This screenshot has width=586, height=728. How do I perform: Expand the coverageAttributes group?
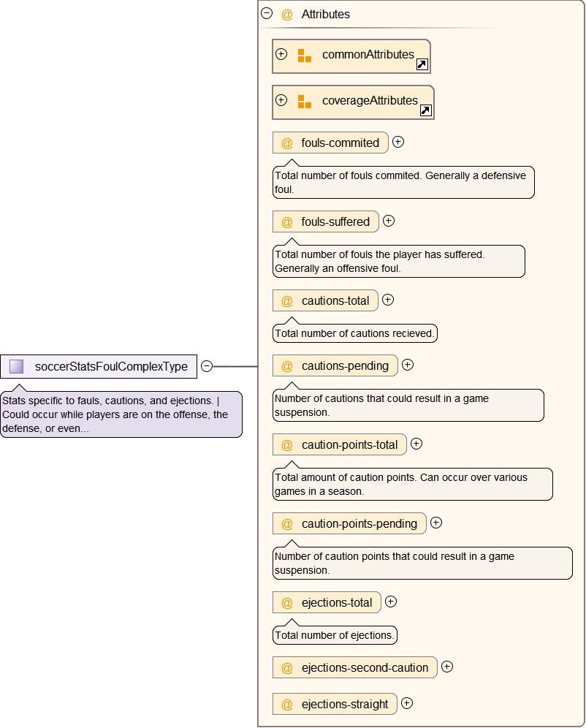(x=281, y=100)
